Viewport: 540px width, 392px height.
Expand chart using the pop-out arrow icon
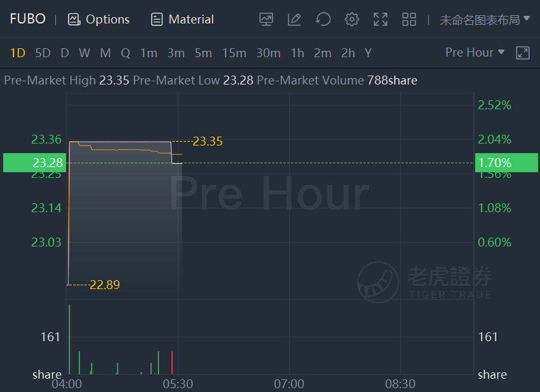click(522, 53)
